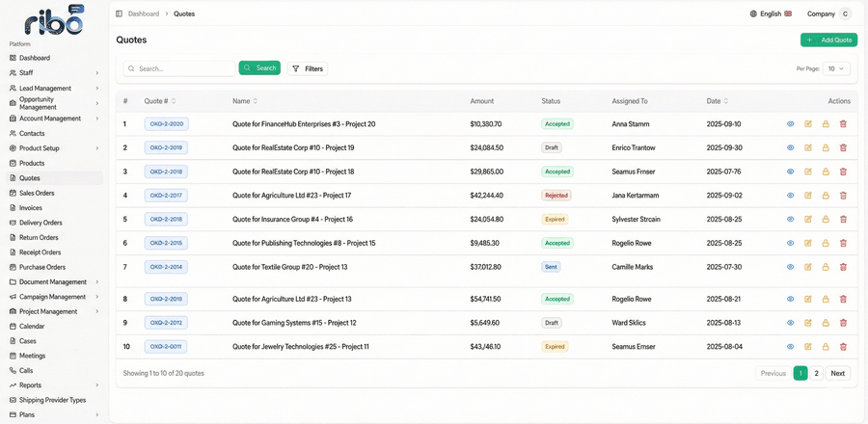Screen dimensions: 868x424
Task: Click Accepted status badge for FinanceHub quote
Action: tap(556, 124)
